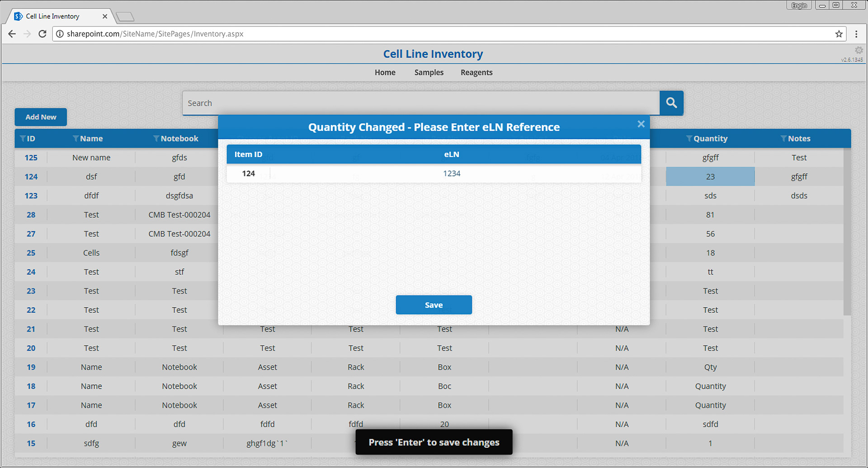This screenshot has height=468, width=868.
Task: Click 'CMB Test-000204' in row 28
Action: pyautogui.click(x=179, y=215)
